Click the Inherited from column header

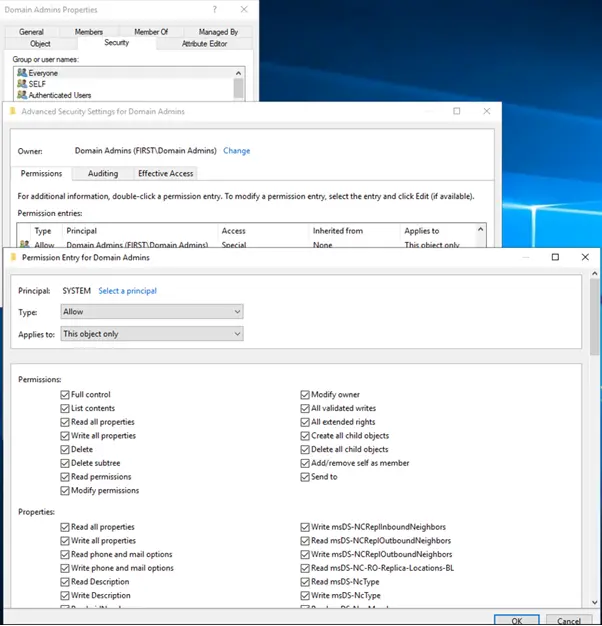coord(354,231)
